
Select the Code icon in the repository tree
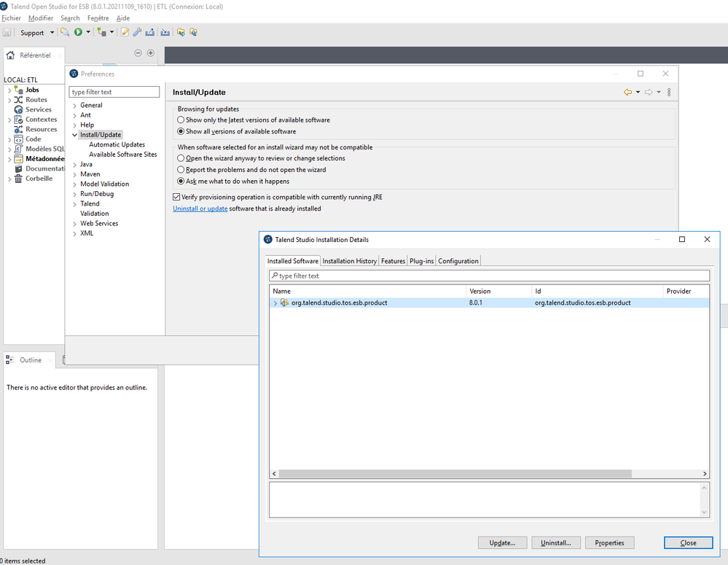coord(18,139)
